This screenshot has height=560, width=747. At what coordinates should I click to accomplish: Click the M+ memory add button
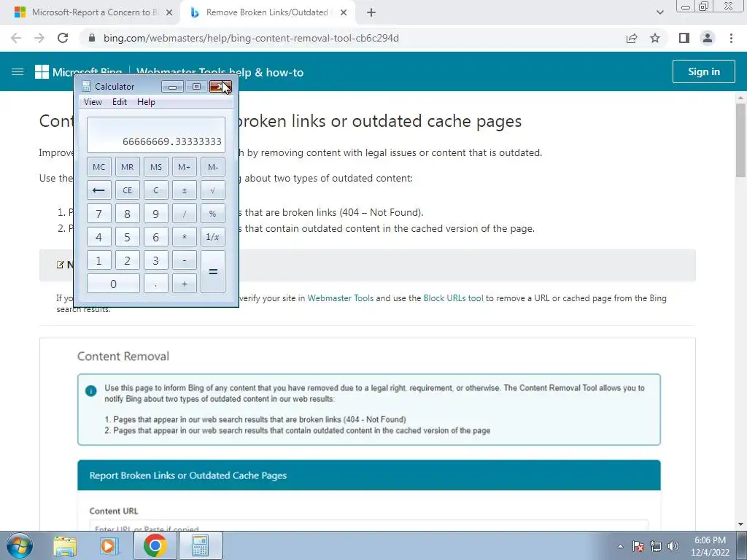(x=184, y=167)
